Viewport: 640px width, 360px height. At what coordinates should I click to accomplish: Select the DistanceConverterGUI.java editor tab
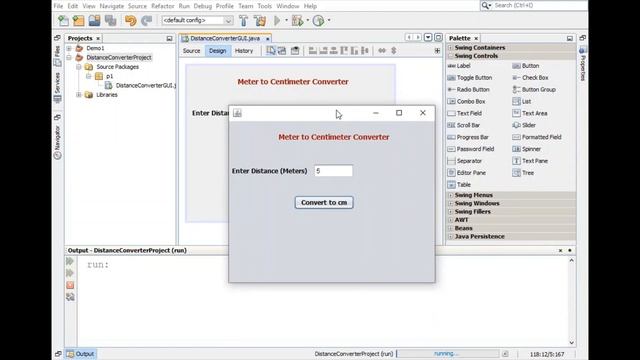coord(225,38)
